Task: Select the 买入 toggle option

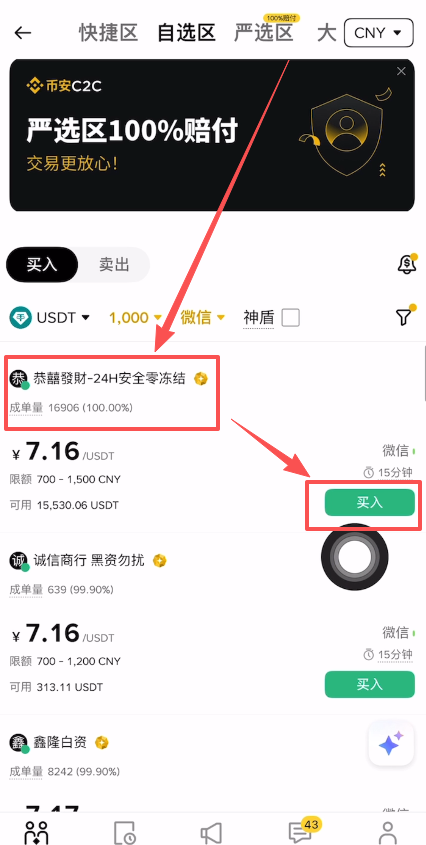Action: point(42,265)
